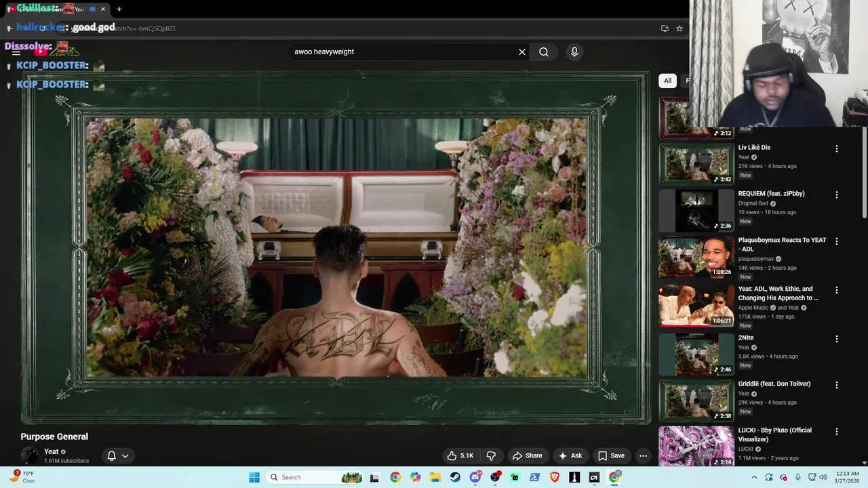Click the Yeat channel avatar below video
The height and width of the screenshot is (488, 868).
tap(29, 455)
